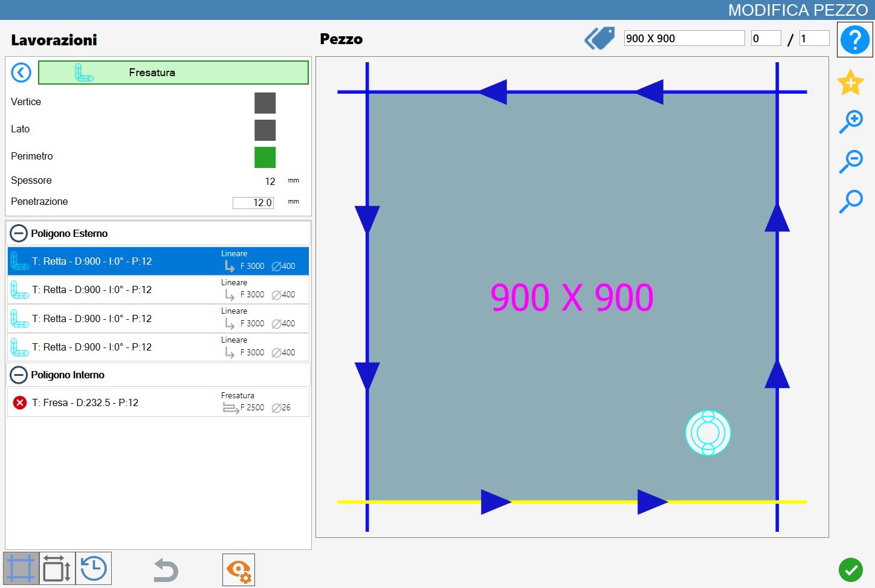
Task: Click the piece name field 900 X 900
Action: pos(684,38)
